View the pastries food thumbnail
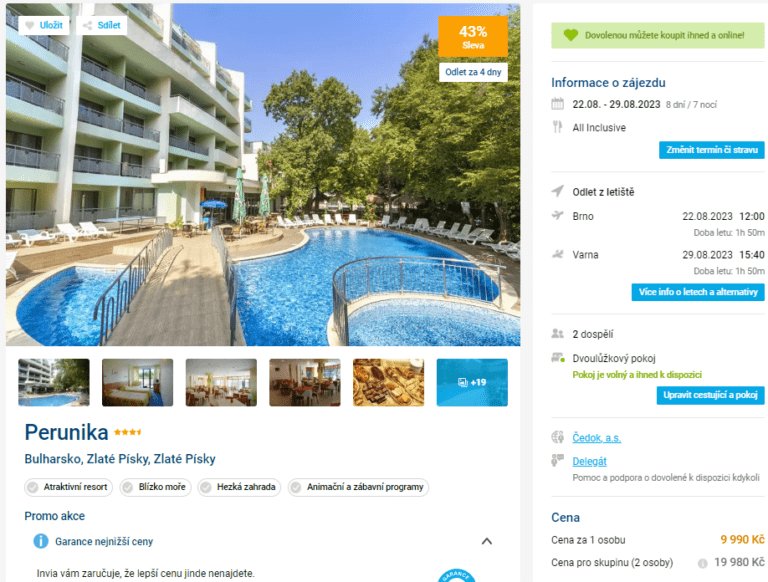The height and width of the screenshot is (582, 768). 388,382
